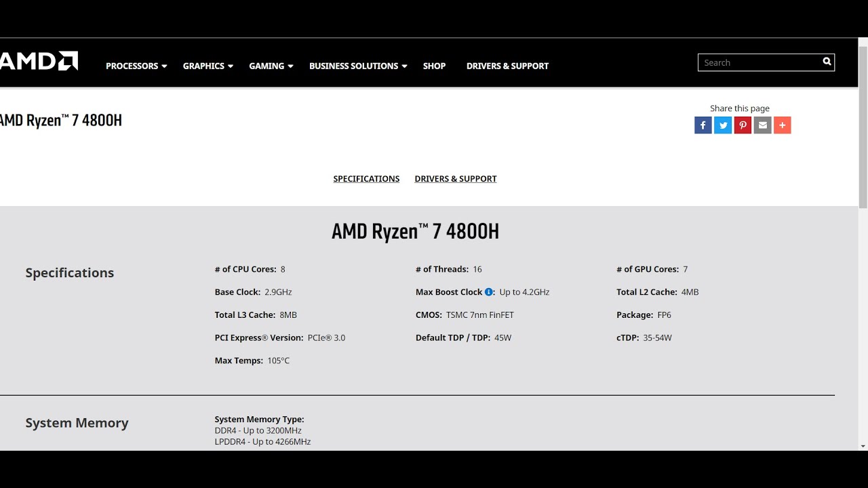The image size is (868, 488).
Task: Select '# of Threads: 16' text
Action: coord(449,269)
